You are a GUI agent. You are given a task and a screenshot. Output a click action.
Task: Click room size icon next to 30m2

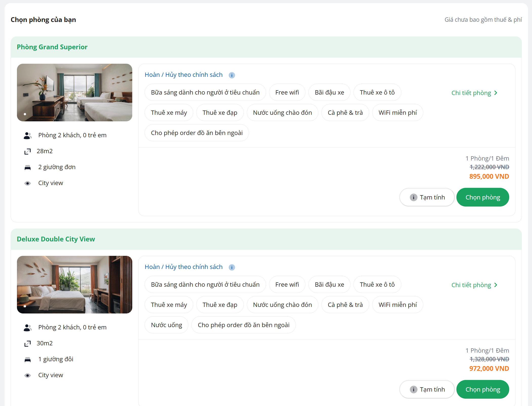pyautogui.click(x=28, y=344)
